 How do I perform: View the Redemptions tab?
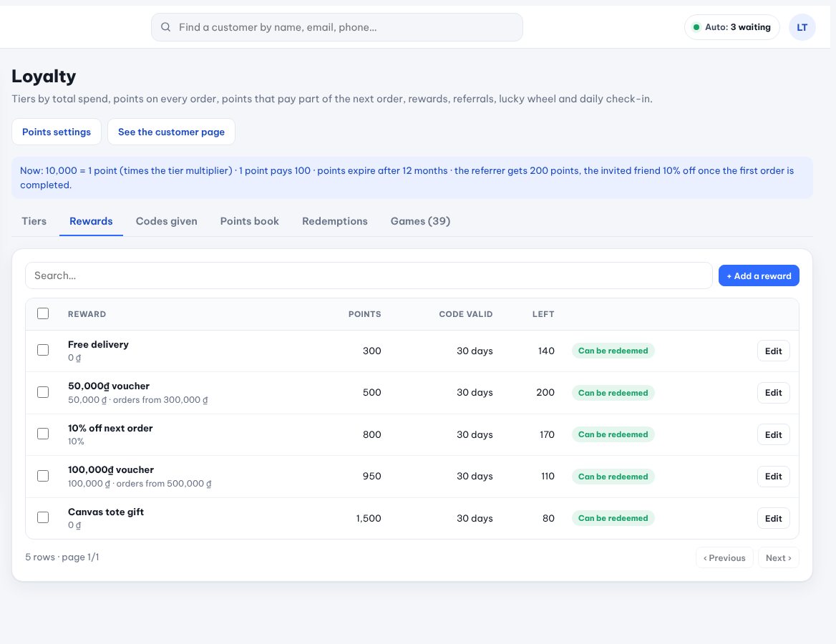point(335,221)
